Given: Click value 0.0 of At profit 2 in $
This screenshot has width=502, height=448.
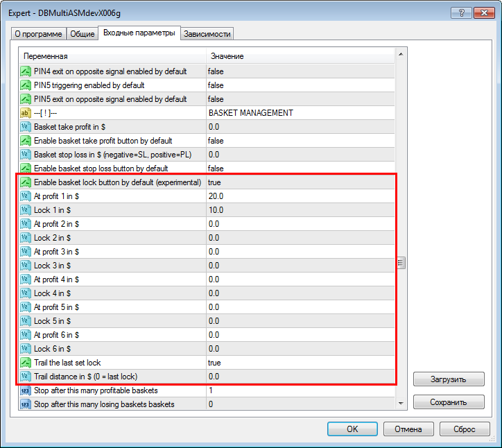Looking at the screenshot, I should point(214,224).
